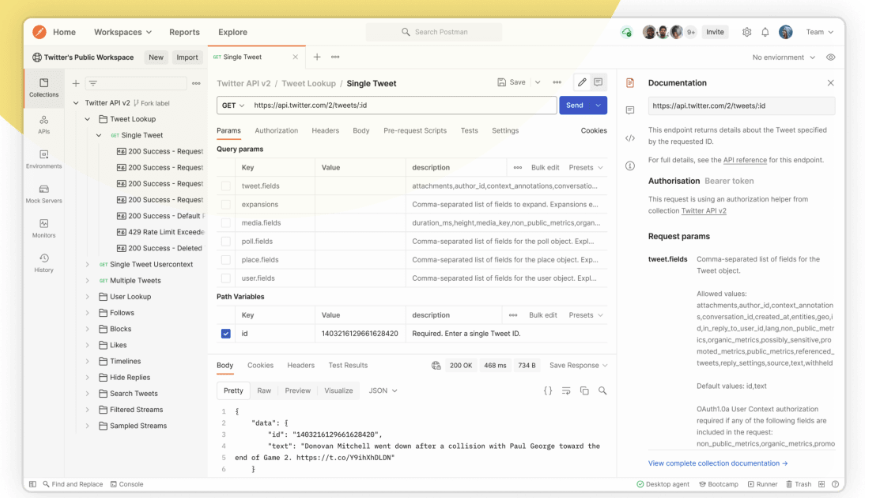Screen dimensions: 875x498
Task: Open History in the sidebar
Action: tap(44, 264)
